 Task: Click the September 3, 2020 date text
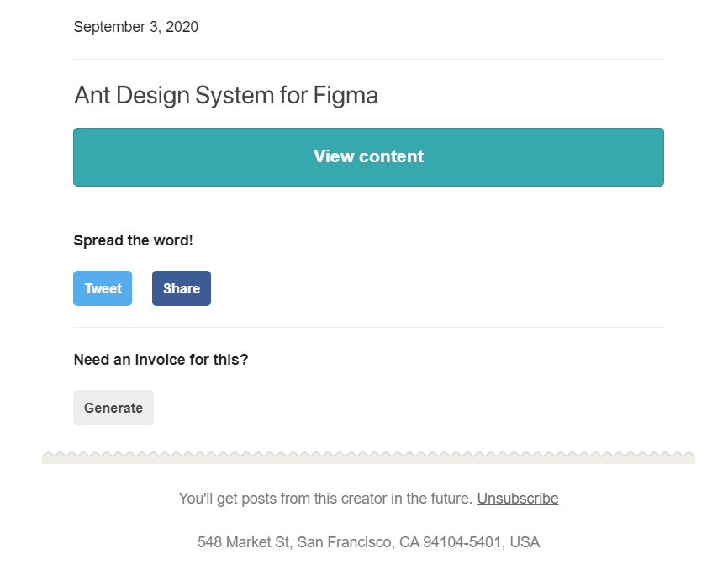point(136,27)
